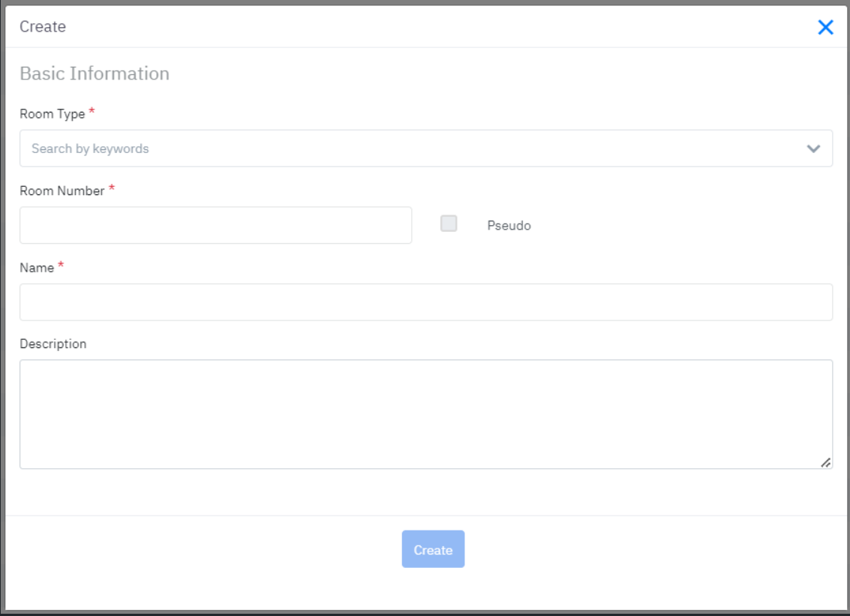Viewport: 850px width, 616px height.
Task: Focus the Description text area
Action: pos(425,414)
